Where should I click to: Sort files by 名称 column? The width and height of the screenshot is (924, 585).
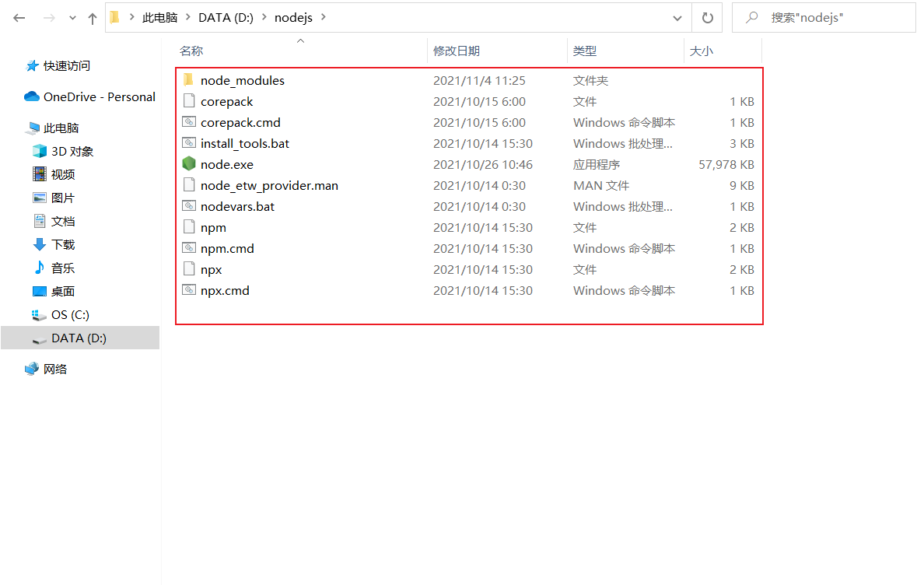[191, 51]
